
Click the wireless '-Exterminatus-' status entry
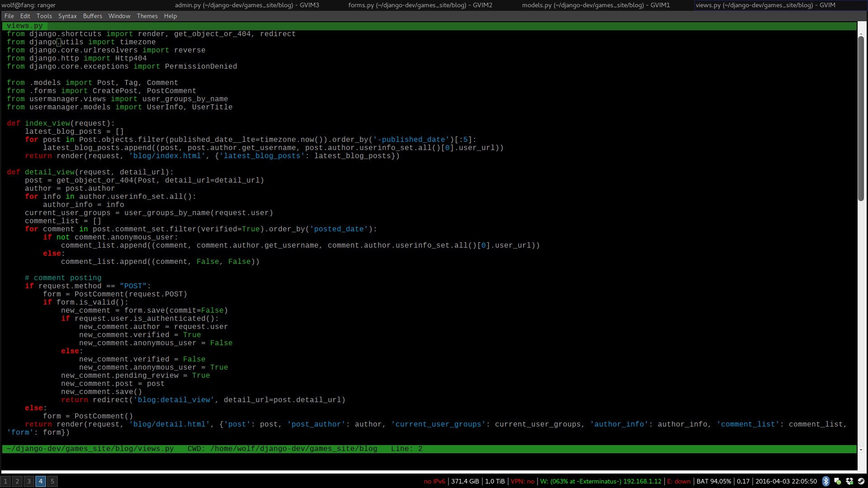[x=601, y=481]
